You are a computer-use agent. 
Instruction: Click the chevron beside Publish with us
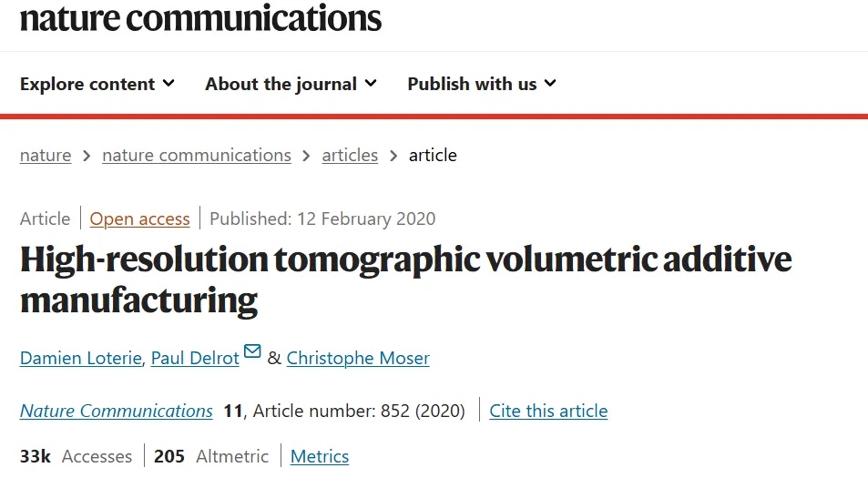point(550,84)
